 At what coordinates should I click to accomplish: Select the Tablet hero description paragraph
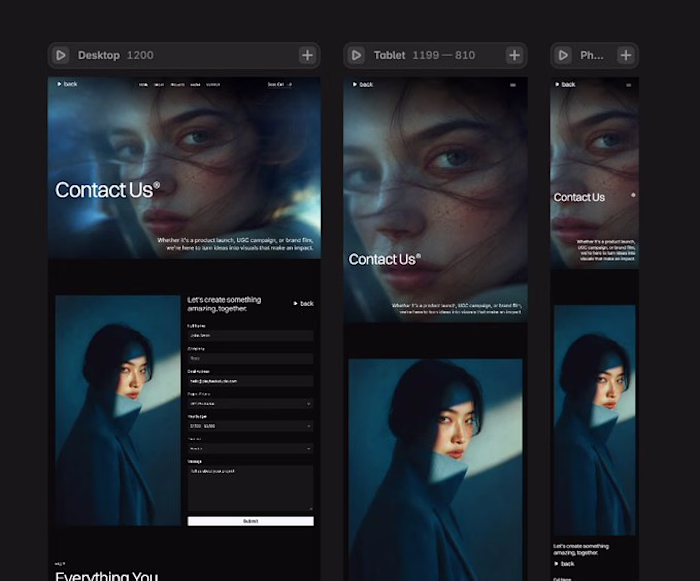456,309
